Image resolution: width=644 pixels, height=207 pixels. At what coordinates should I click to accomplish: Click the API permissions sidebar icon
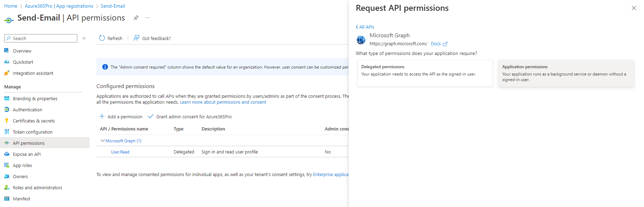pyautogui.click(x=7, y=143)
